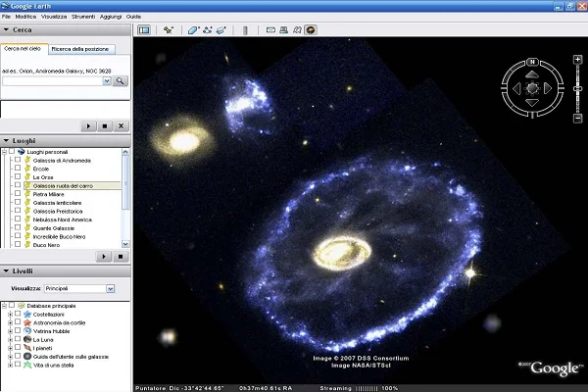Select Galassia ruota del carro place
Screen dimensions: 588x392
62,186
